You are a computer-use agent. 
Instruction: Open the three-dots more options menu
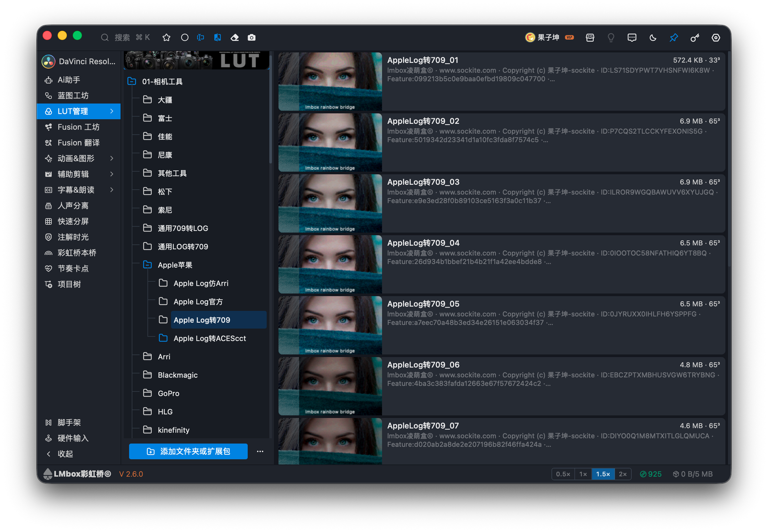(260, 451)
